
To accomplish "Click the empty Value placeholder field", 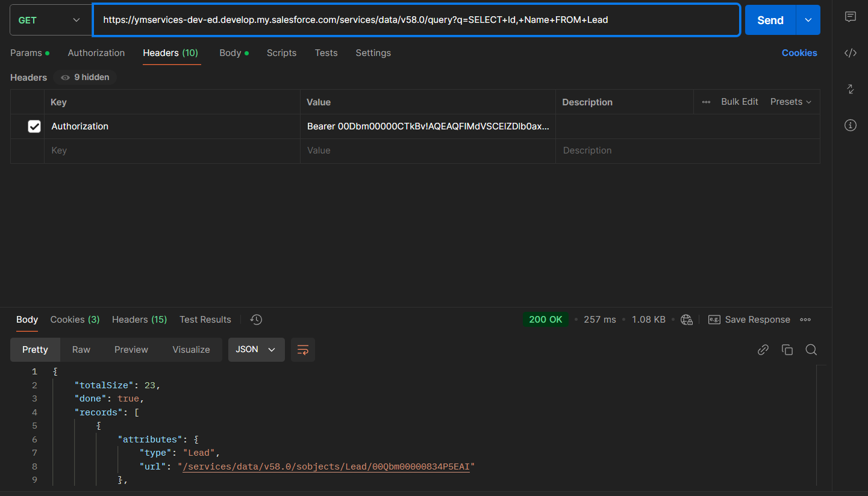I will tap(428, 150).
